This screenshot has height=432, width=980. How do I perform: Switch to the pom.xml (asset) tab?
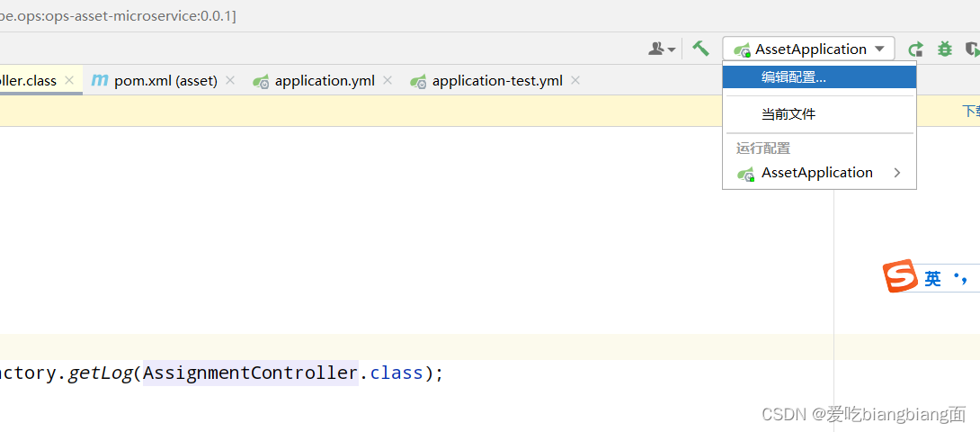pos(165,81)
